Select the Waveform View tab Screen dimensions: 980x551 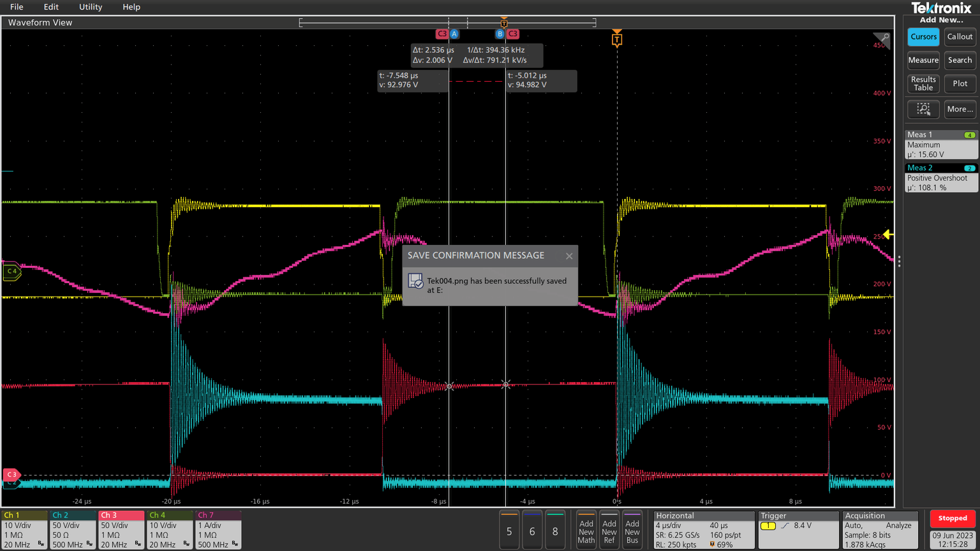click(x=40, y=22)
